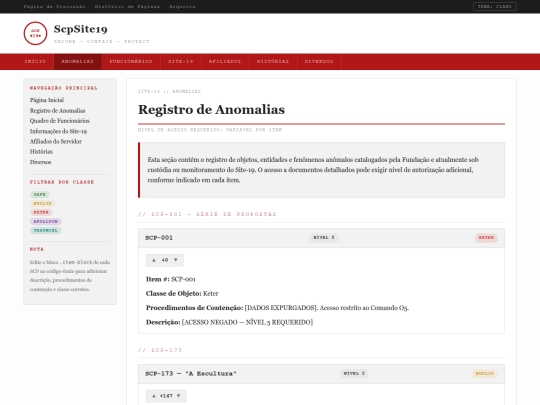The height and width of the screenshot is (405, 540).
Task: Click the Procedimentos de Contenção line
Action: click(x=277, y=308)
